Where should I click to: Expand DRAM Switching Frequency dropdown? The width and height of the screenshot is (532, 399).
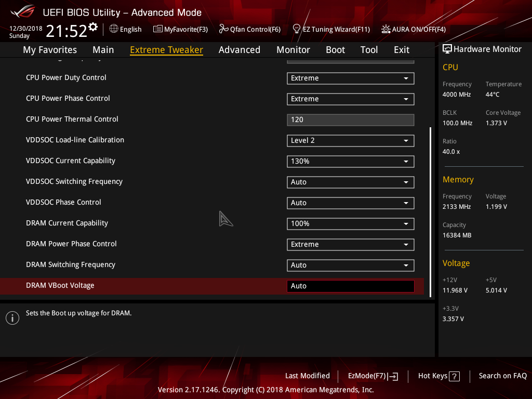click(x=351, y=265)
